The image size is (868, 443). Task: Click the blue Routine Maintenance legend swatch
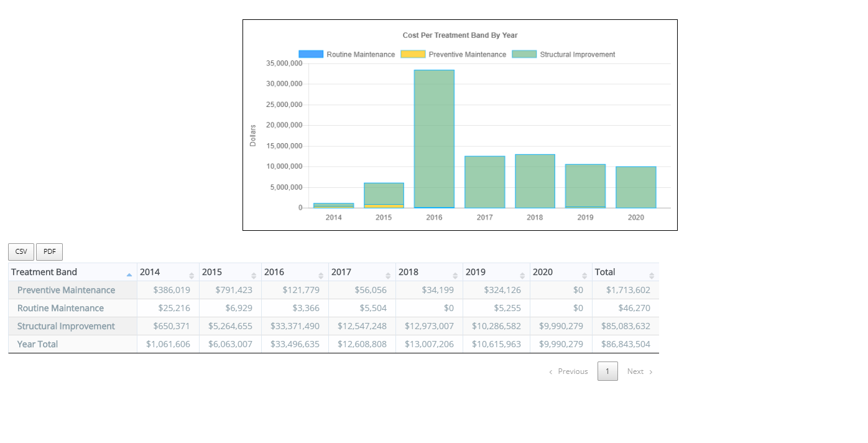311,55
